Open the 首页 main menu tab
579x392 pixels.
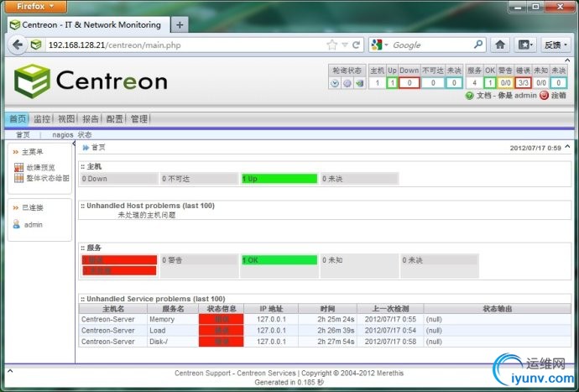[18, 118]
